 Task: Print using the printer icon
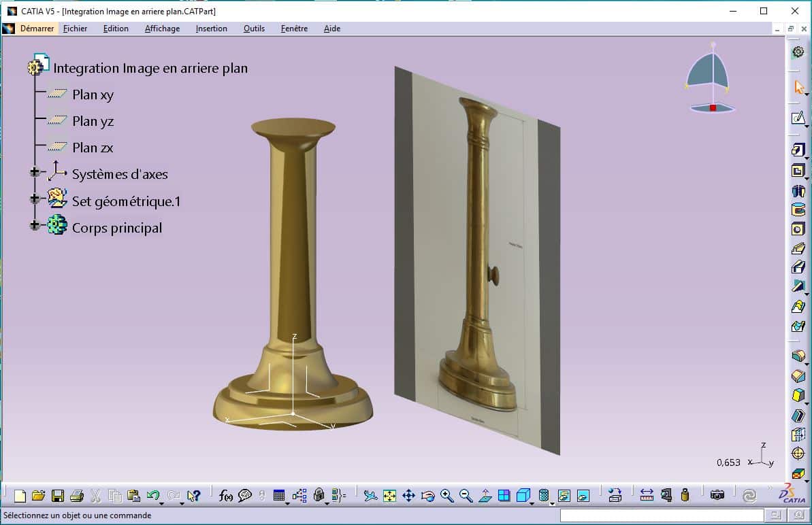(77, 496)
